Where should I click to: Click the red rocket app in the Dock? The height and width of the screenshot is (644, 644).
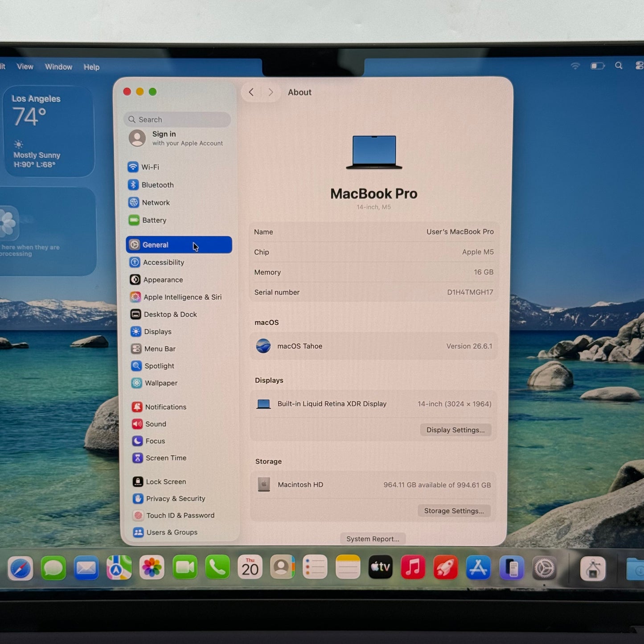tap(446, 568)
